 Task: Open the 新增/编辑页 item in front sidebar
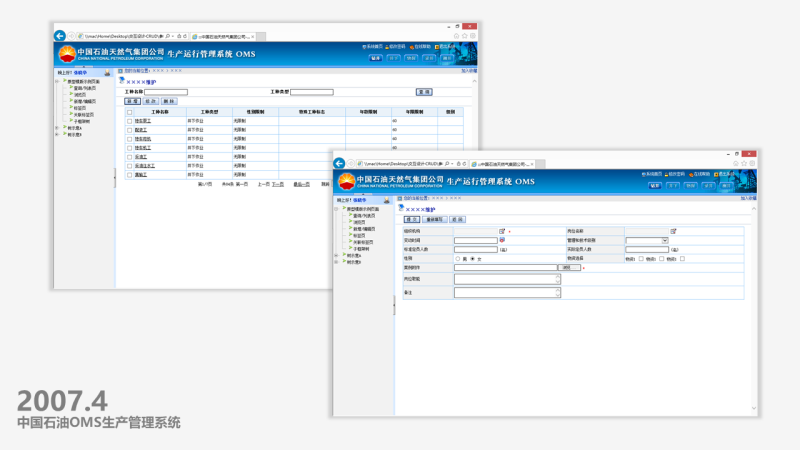(x=364, y=229)
